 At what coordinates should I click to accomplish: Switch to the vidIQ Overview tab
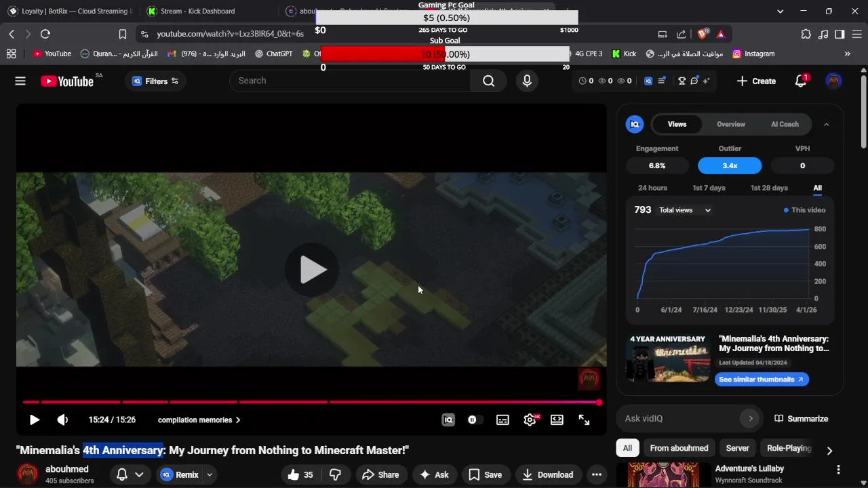(731, 124)
